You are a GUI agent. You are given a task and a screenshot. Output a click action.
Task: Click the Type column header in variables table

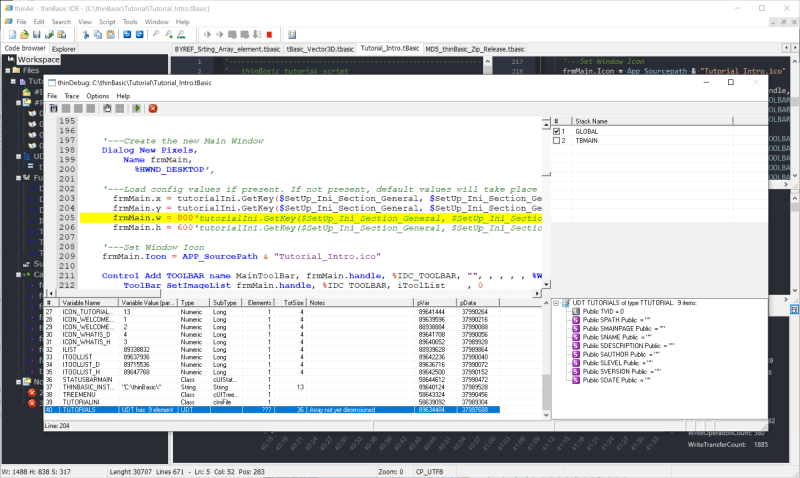[194, 303]
